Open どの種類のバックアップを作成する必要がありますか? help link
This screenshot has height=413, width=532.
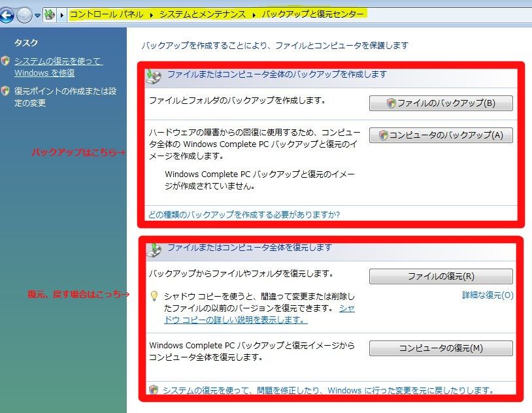[244, 214]
